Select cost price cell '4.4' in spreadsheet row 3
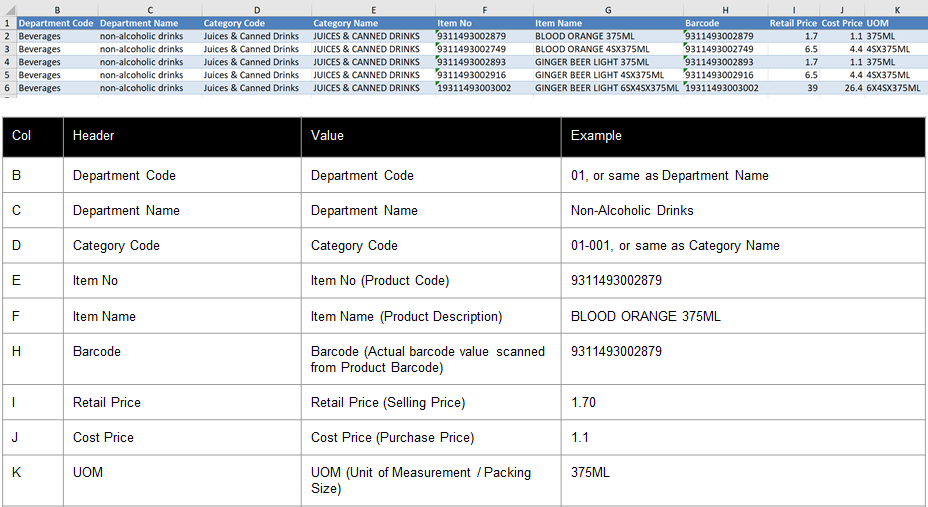The image size is (928, 507). (x=842, y=49)
